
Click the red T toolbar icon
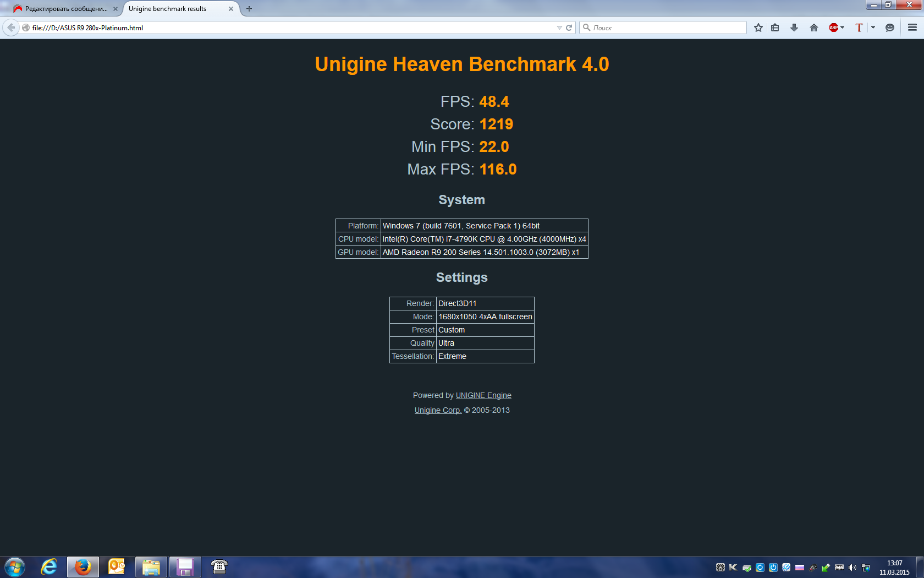pyautogui.click(x=859, y=28)
